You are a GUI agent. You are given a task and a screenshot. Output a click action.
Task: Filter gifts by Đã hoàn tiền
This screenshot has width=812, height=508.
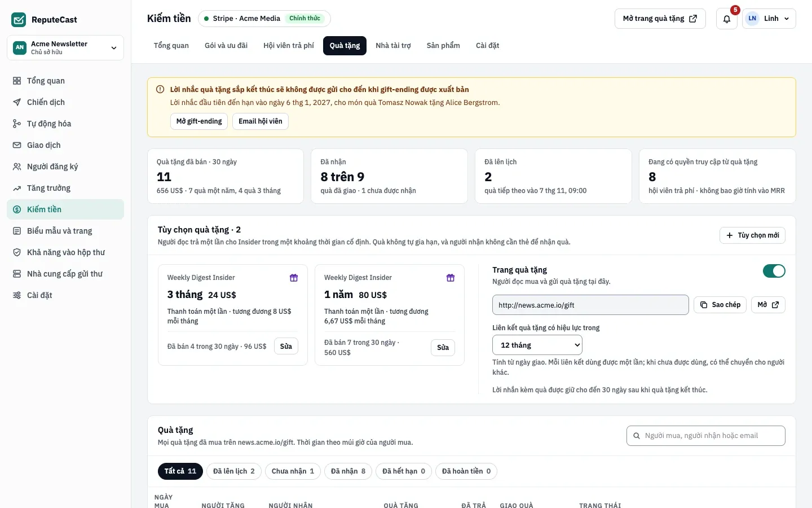[x=466, y=471]
